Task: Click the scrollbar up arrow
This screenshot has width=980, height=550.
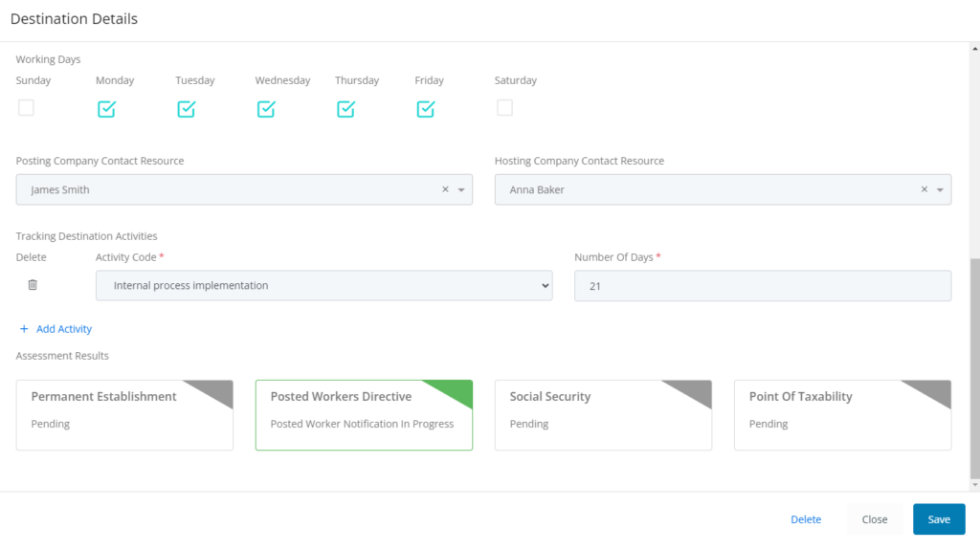Action: pyautogui.click(x=975, y=48)
